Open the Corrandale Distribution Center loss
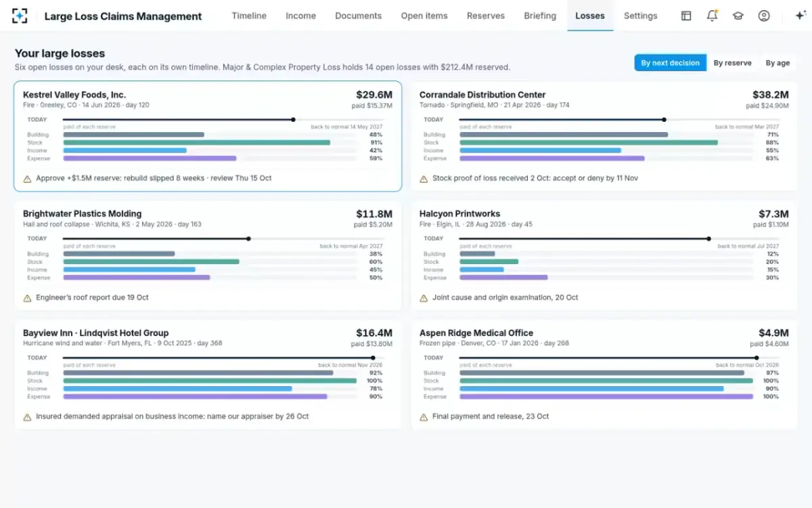This screenshot has width=812, height=508. [604, 136]
